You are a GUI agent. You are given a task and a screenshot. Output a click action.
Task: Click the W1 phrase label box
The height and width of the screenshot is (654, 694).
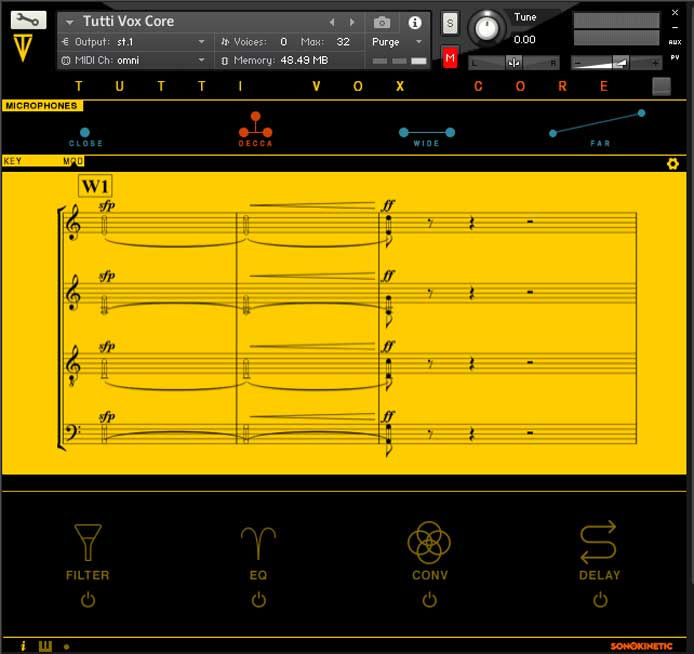pyautogui.click(x=95, y=186)
